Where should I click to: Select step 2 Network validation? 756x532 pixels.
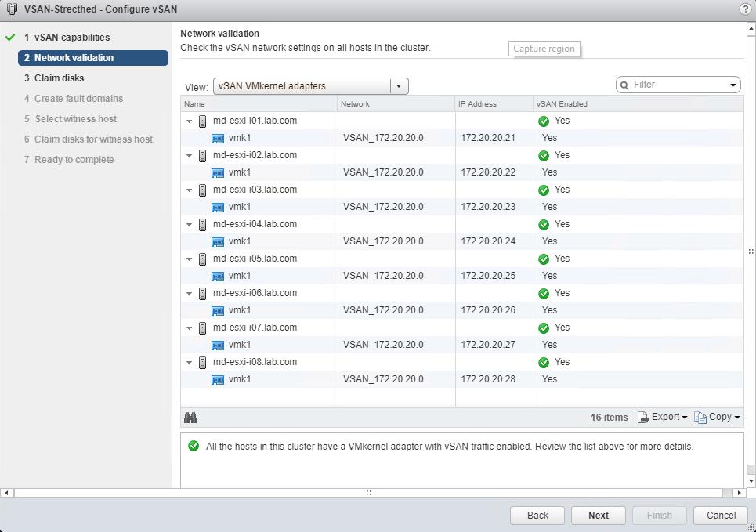(x=93, y=58)
